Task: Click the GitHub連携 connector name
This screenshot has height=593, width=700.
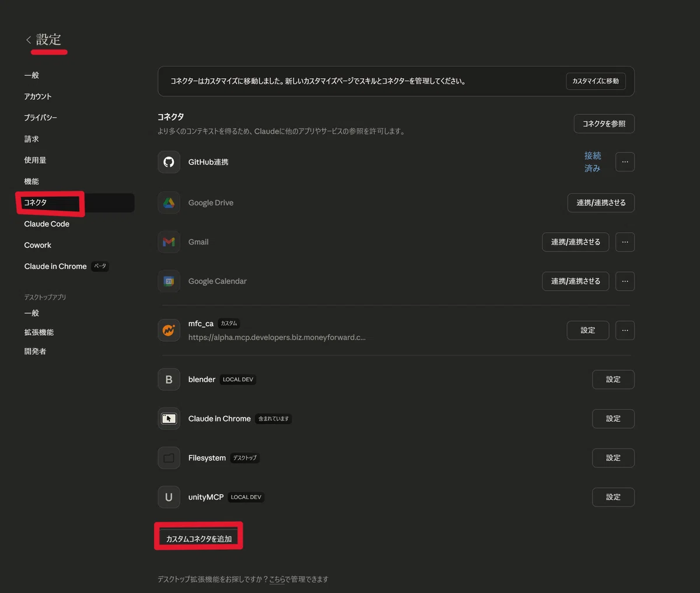Action: pyautogui.click(x=208, y=162)
